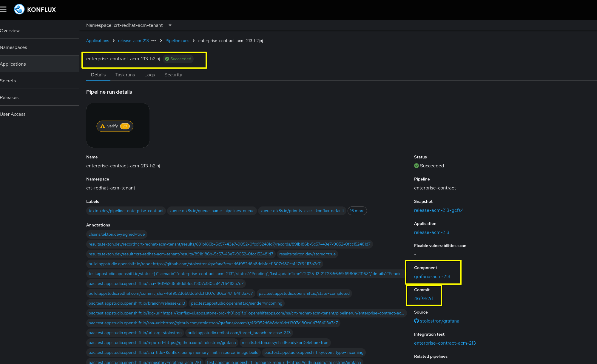The height and width of the screenshot is (364, 597).
Task: Click the verify task node warning icon
Action: tap(103, 126)
